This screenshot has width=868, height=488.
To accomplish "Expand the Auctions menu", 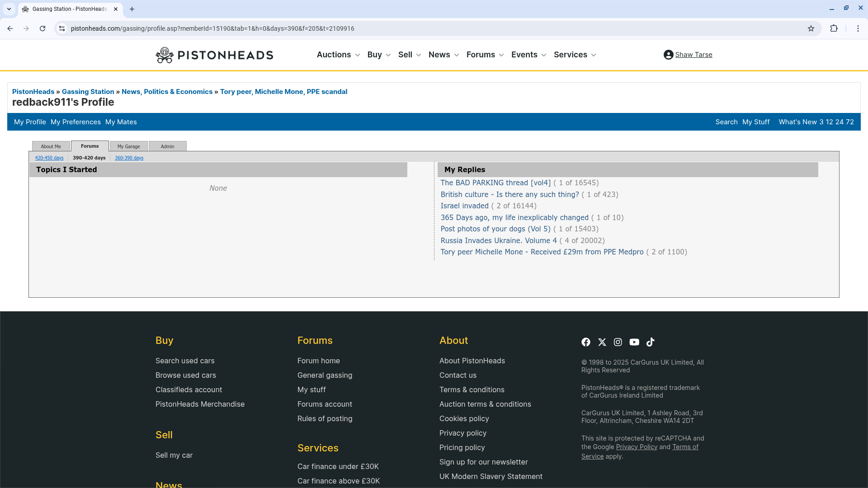I will pos(338,55).
